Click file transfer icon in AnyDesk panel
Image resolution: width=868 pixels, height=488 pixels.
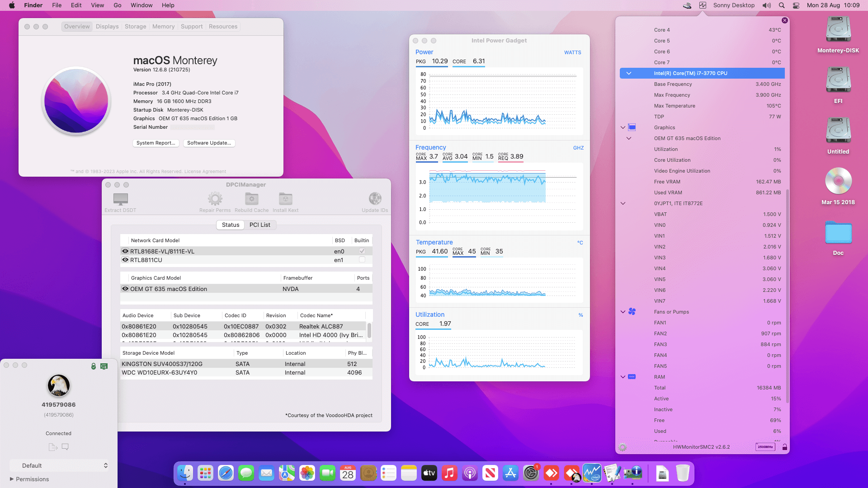53,447
